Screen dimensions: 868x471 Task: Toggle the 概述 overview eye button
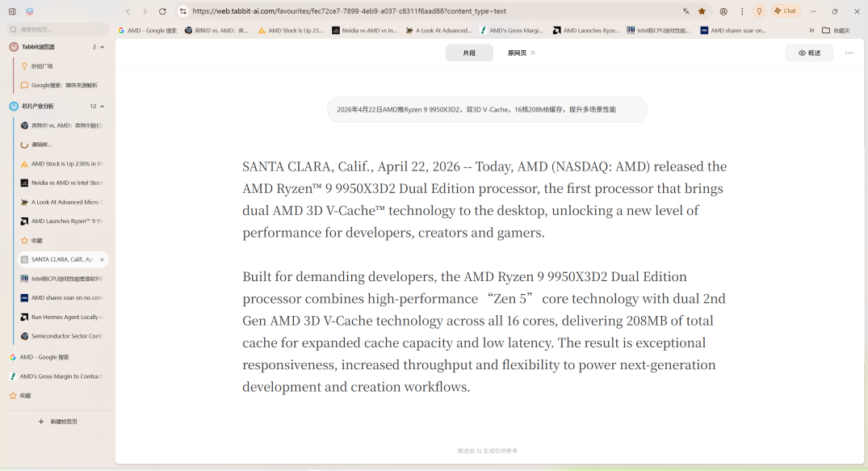(x=809, y=53)
